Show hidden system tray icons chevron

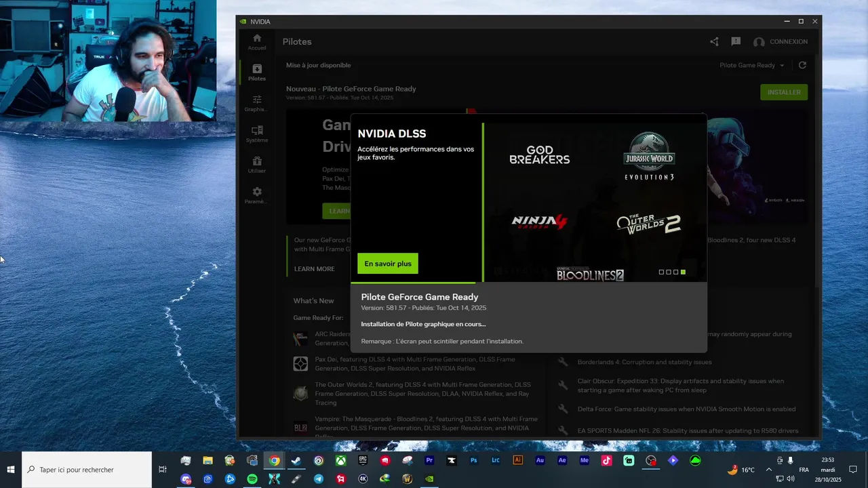pos(768,470)
